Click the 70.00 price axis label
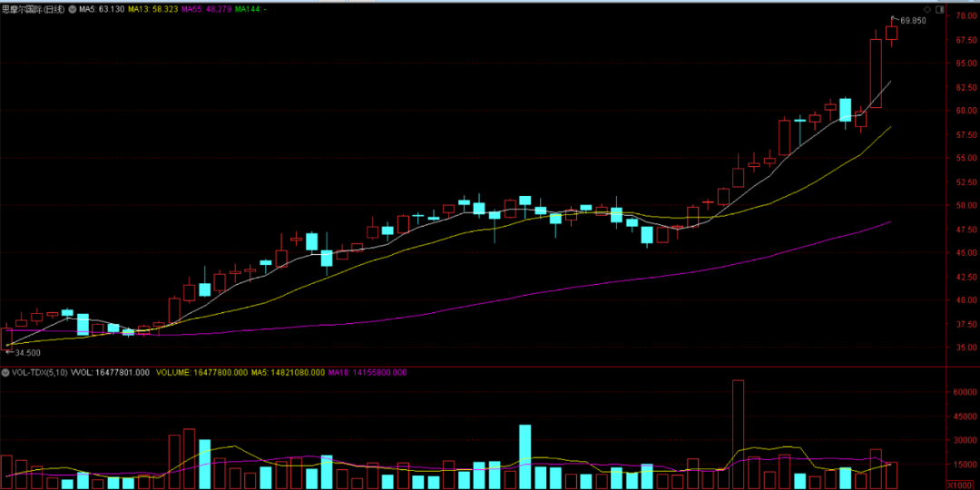 [965, 15]
